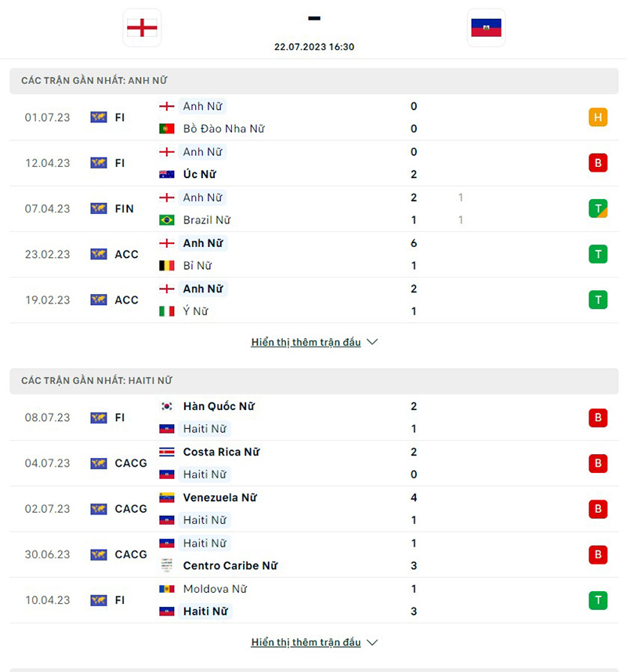The height and width of the screenshot is (672, 627).
Task: Click the Brazil flag icon beside Brazil Nữ
Action: point(166,220)
